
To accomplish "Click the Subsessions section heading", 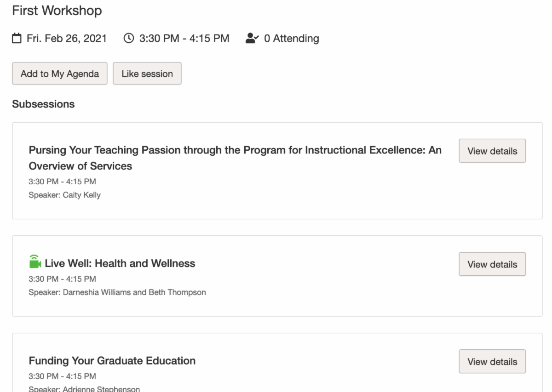I will click(x=43, y=104).
